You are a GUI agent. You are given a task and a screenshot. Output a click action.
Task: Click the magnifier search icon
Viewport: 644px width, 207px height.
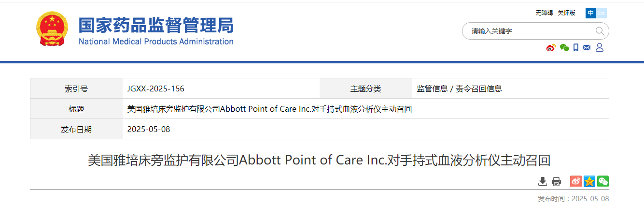(x=600, y=31)
